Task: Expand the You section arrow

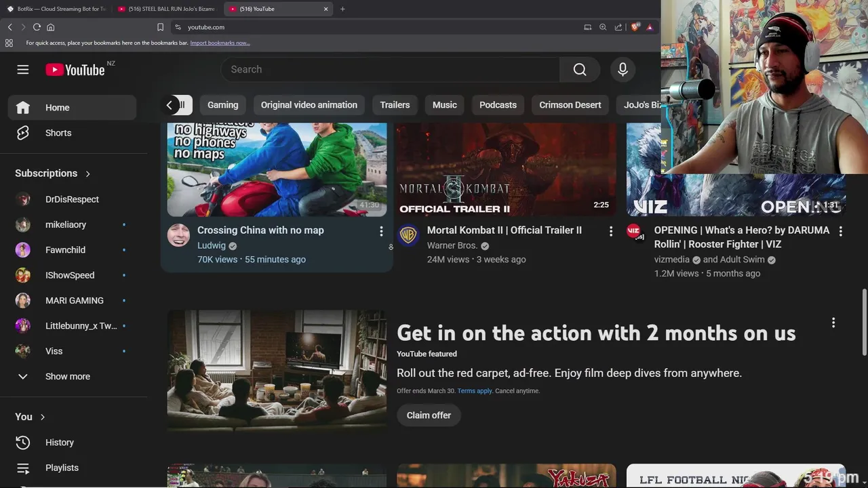Action: 42,417
